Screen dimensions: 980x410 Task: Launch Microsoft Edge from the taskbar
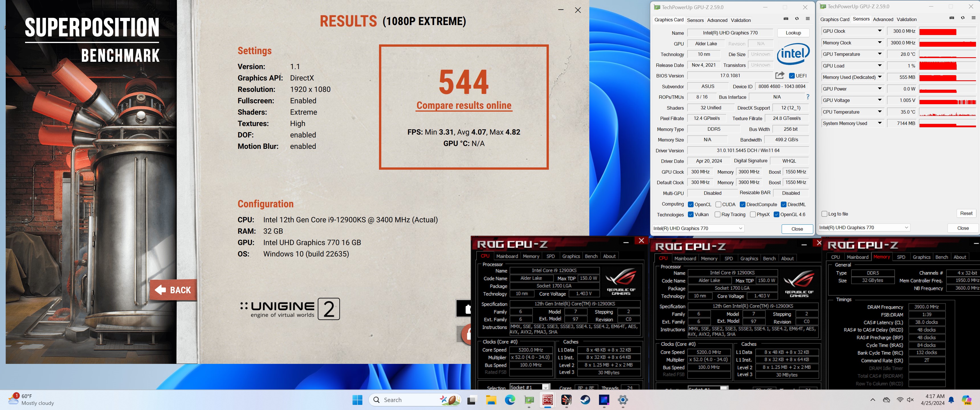(510, 400)
